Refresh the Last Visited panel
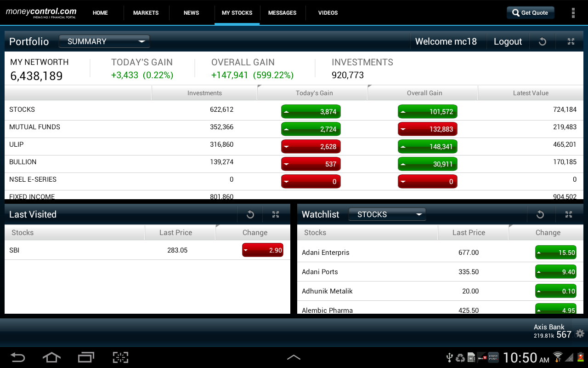 250,214
